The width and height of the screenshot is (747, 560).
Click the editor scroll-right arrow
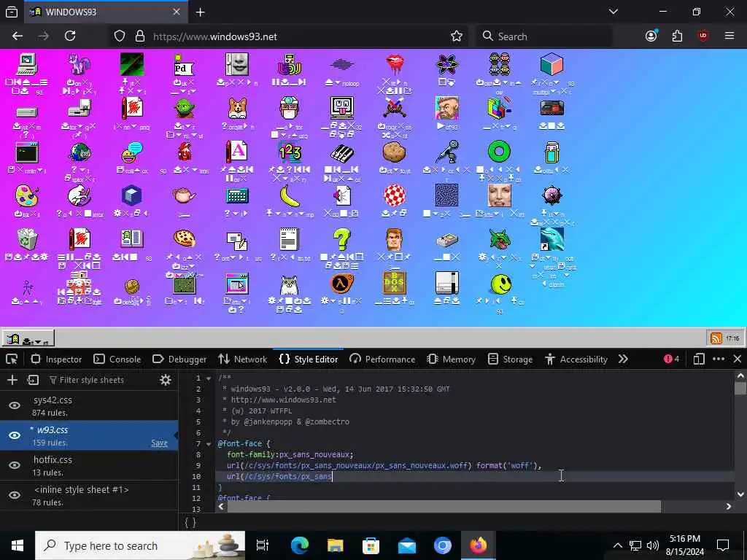point(729,507)
